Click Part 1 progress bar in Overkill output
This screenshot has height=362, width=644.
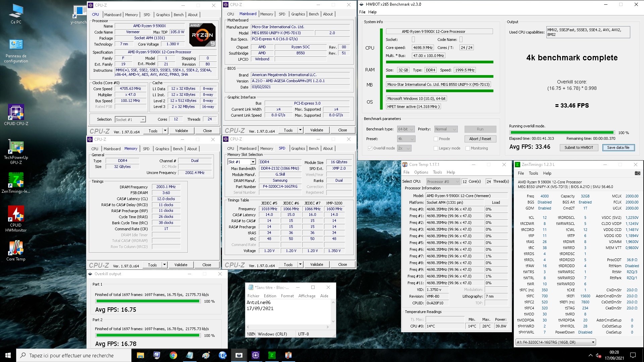(x=148, y=301)
